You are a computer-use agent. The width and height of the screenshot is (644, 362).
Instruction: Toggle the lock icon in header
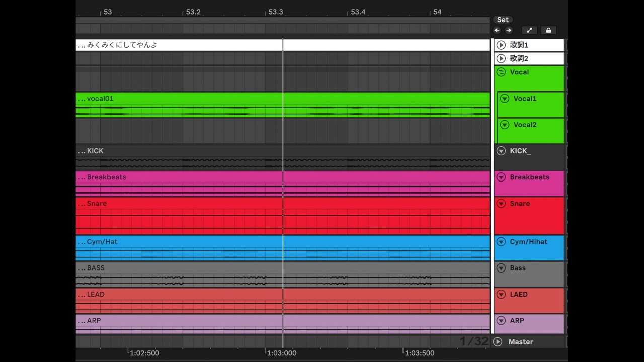click(548, 30)
